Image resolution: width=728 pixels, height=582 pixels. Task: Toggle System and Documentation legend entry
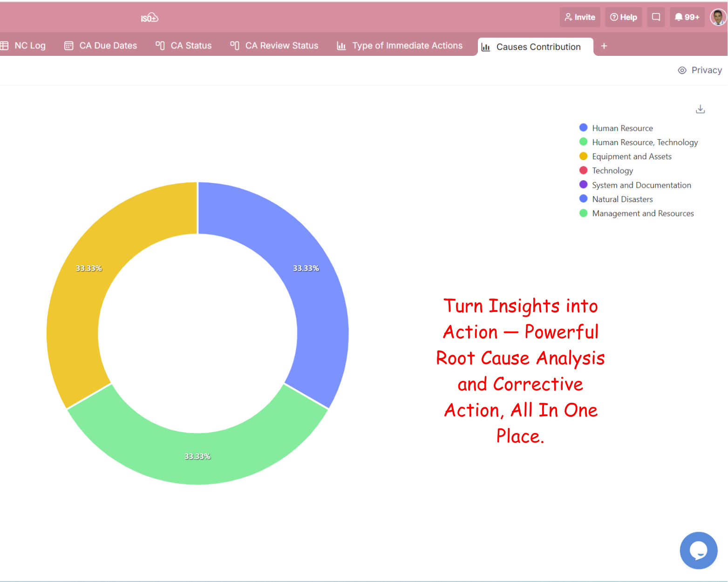click(641, 185)
